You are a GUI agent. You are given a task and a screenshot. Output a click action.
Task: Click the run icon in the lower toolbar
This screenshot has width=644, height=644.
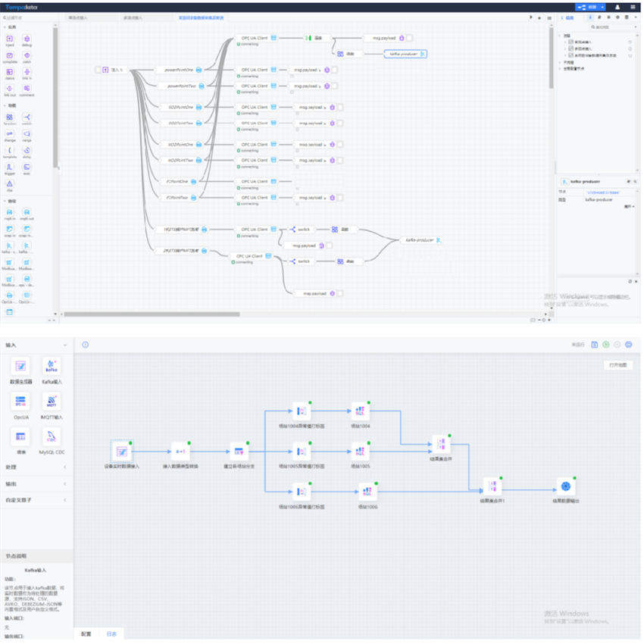tap(605, 345)
